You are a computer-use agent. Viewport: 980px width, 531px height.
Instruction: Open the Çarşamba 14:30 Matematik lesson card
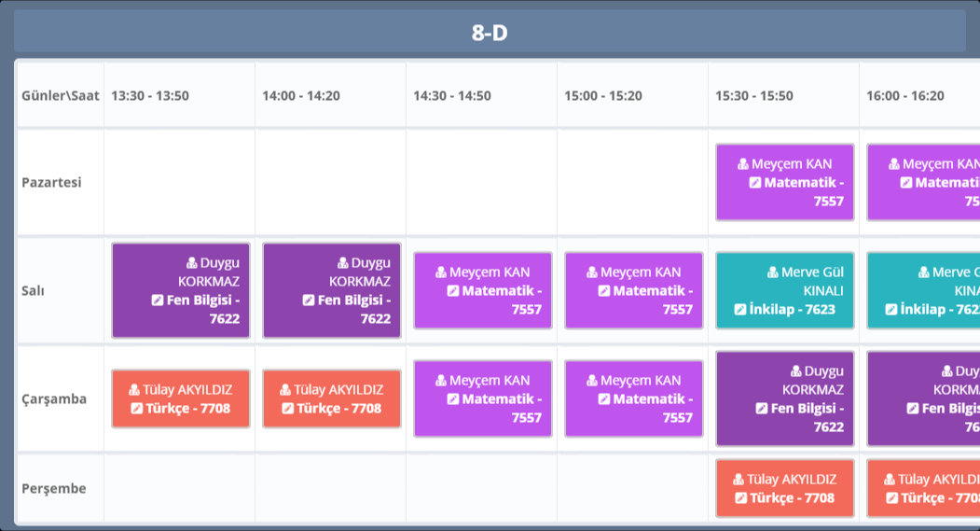(x=482, y=398)
